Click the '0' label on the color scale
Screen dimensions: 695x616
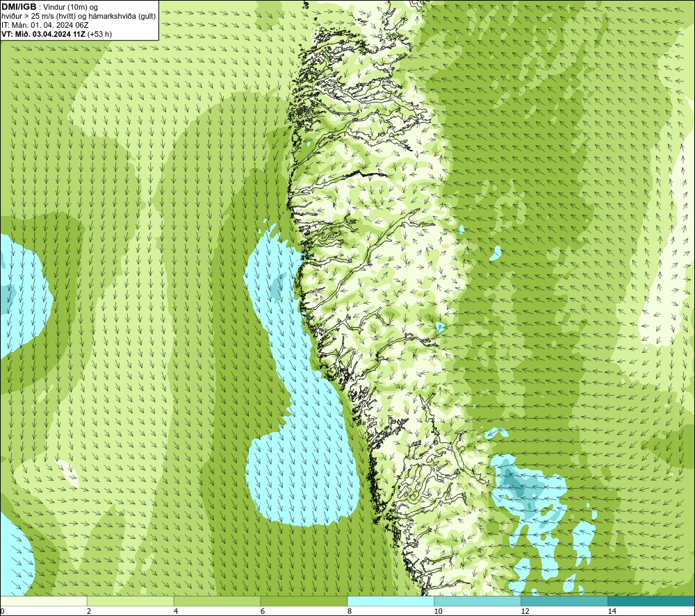[x=2, y=611]
